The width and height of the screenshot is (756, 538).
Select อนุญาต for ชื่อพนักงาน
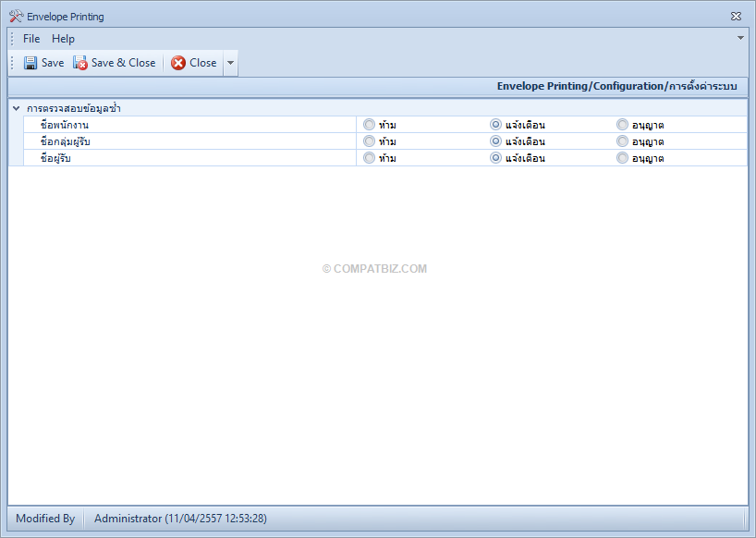pos(622,125)
